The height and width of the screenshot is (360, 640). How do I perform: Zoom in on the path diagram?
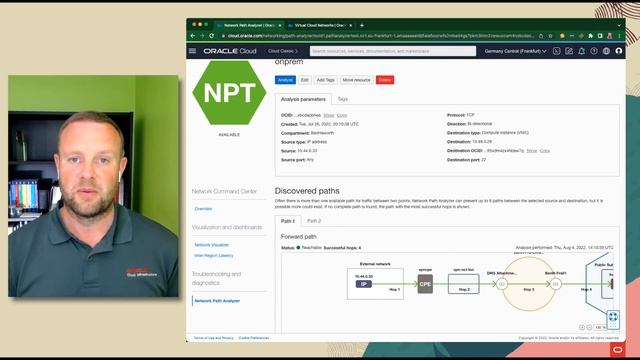tap(582, 327)
